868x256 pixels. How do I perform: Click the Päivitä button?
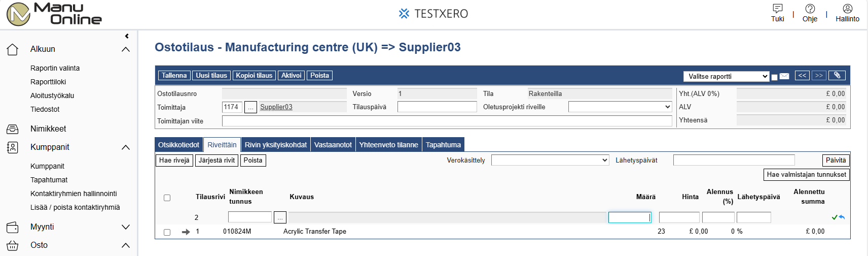[836, 161]
